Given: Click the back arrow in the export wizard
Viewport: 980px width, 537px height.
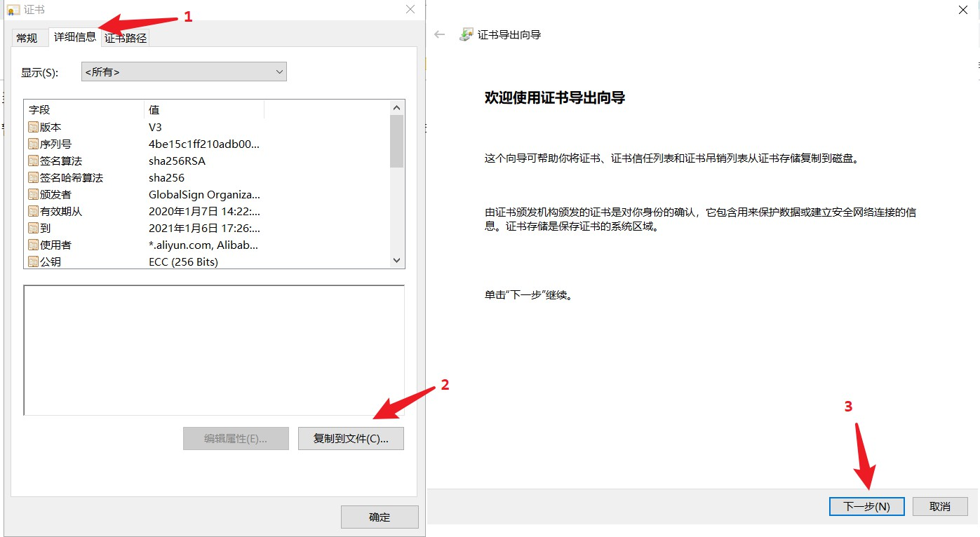Looking at the screenshot, I should (x=438, y=33).
